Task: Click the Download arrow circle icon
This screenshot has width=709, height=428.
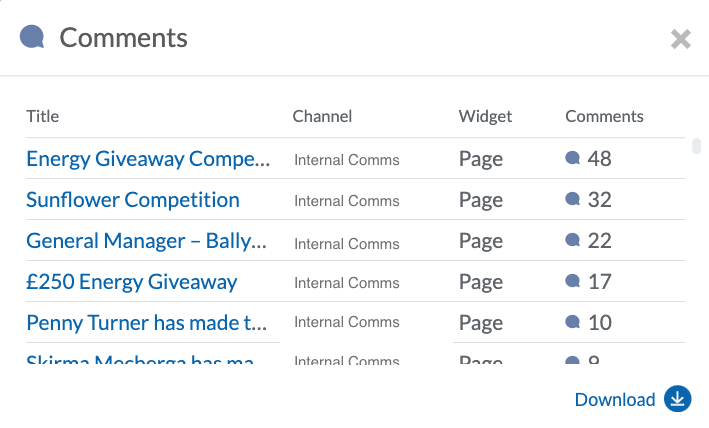Action: coord(677,399)
